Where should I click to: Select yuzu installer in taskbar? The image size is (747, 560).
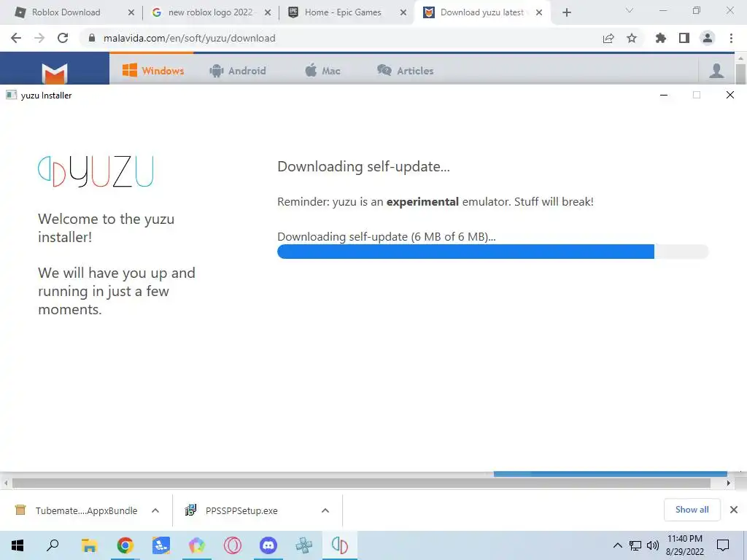pyautogui.click(x=340, y=545)
